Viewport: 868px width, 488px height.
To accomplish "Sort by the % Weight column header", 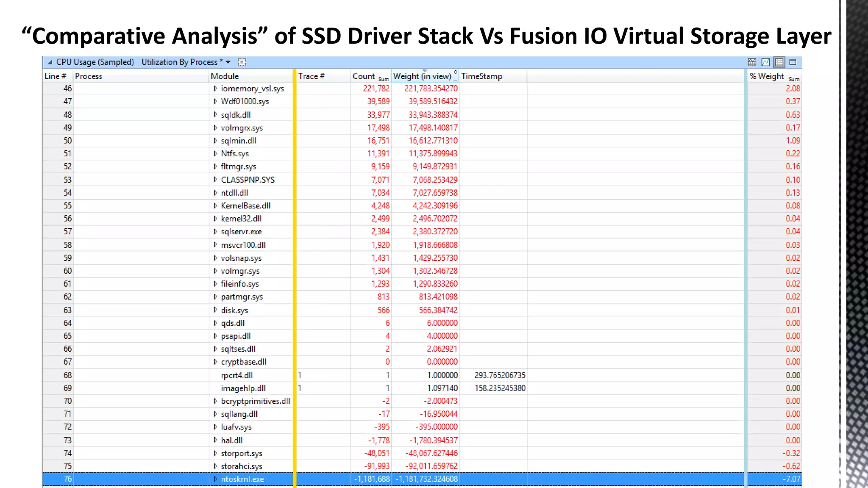I will [774, 76].
